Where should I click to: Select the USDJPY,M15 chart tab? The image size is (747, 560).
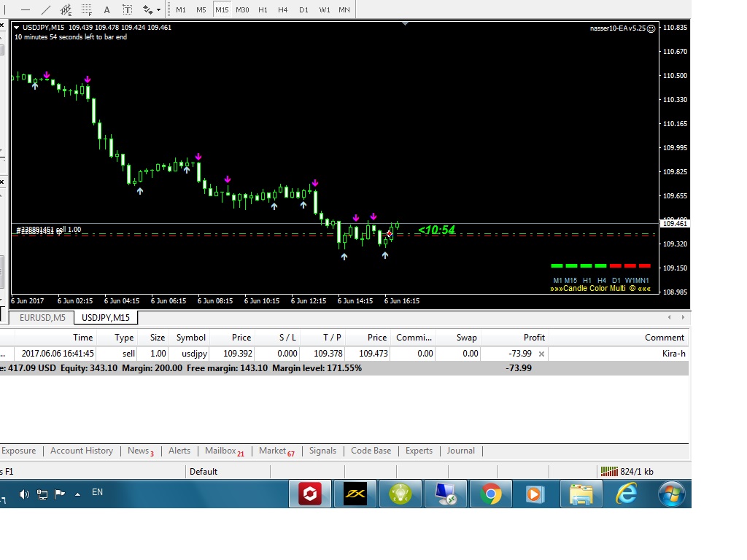(106, 318)
